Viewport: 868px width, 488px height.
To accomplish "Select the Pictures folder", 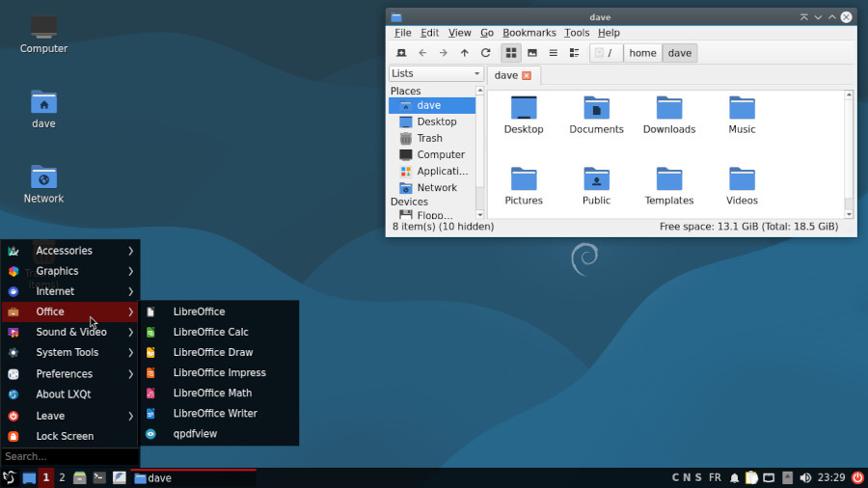I will pyautogui.click(x=524, y=186).
